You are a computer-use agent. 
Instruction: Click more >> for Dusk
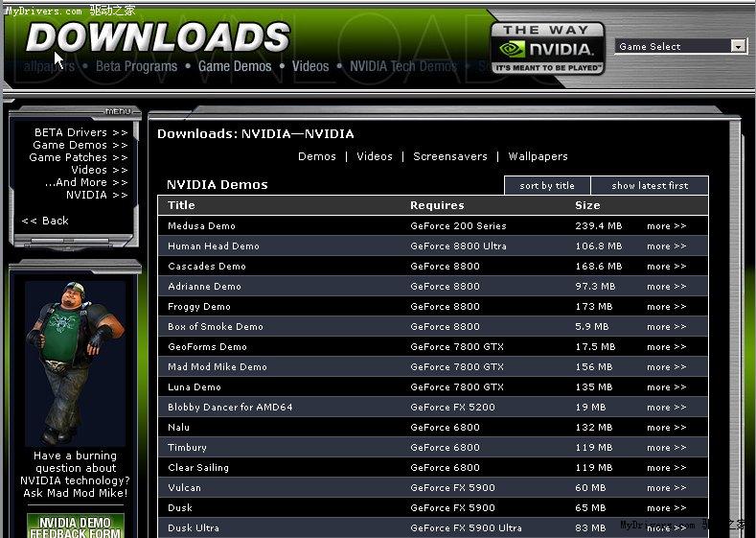[x=666, y=508]
